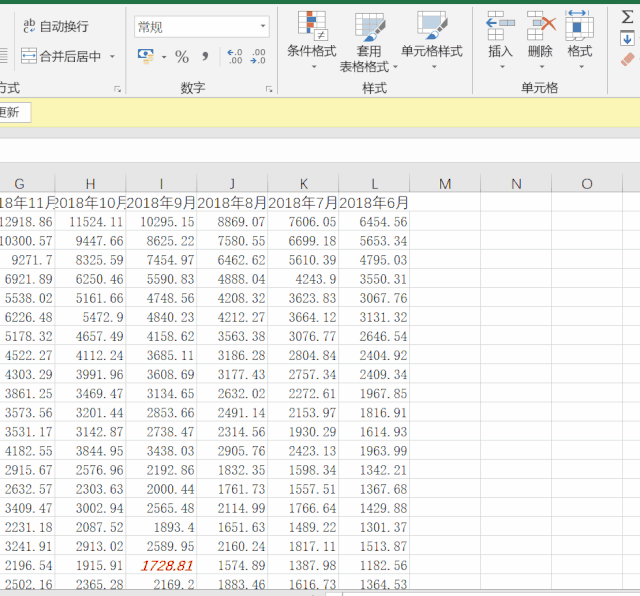Screen dimensions: 640x596
Task: Click the Wrap Text (自动换行) button
Action: pyautogui.click(x=56, y=27)
